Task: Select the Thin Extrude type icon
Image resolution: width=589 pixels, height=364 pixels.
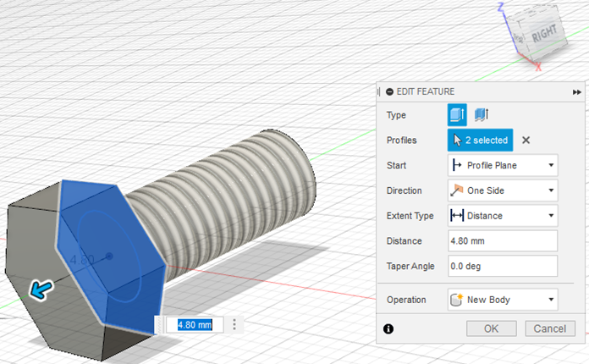Action: click(482, 115)
